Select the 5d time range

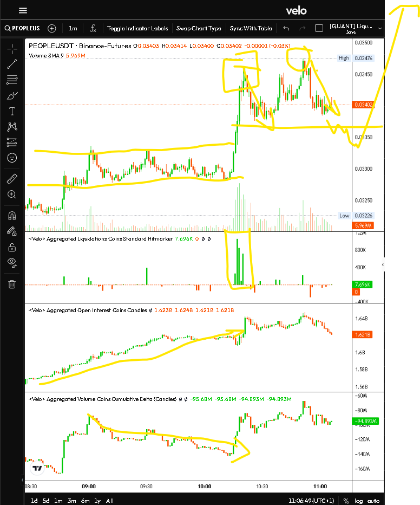pyautogui.click(x=46, y=501)
